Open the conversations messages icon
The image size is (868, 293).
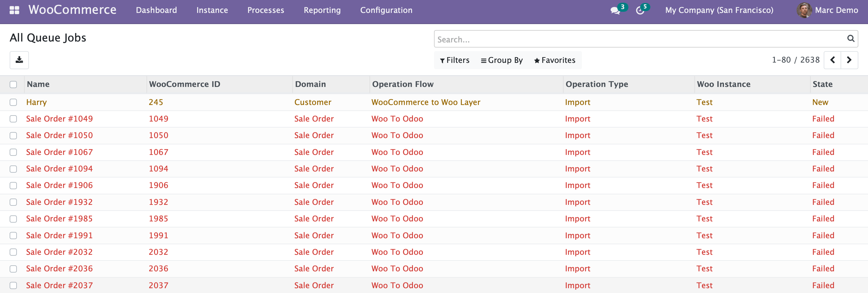[615, 11]
